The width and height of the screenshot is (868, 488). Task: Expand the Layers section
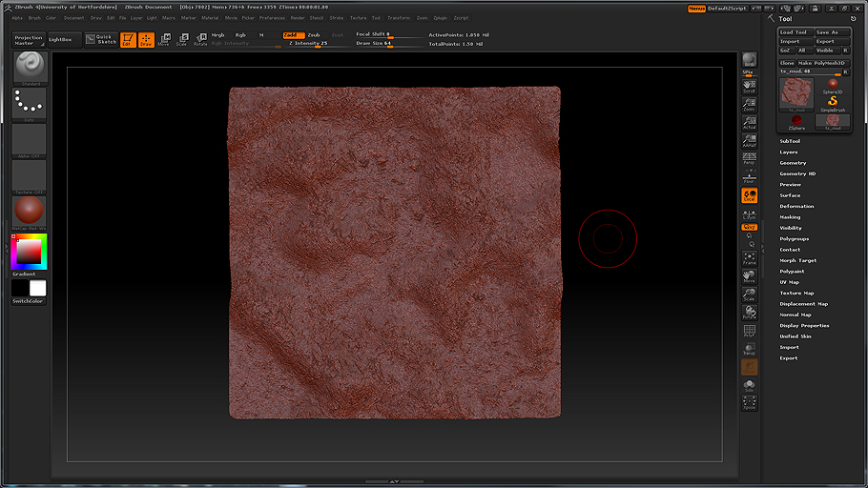coord(789,152)
